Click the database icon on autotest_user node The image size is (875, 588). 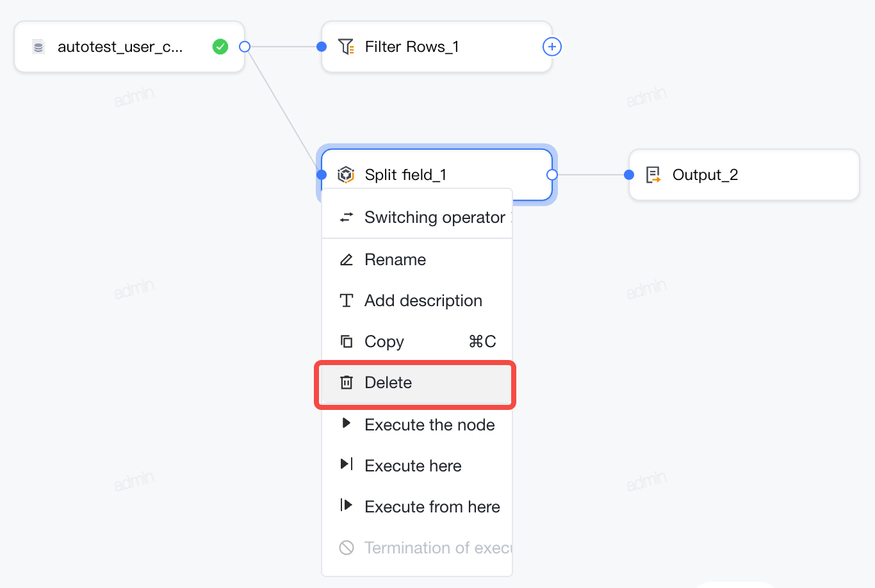(x=38, y=47)
